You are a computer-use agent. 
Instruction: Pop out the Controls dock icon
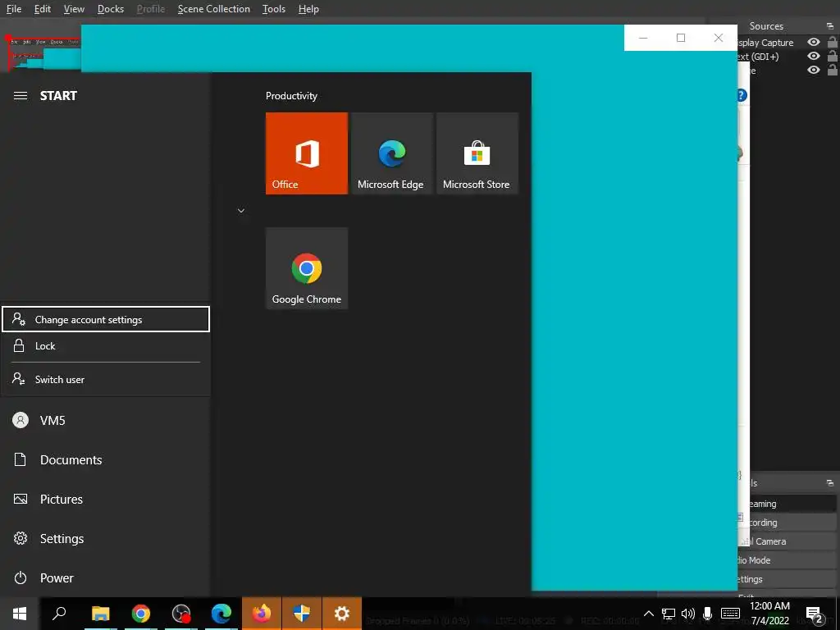pos(830,483)
